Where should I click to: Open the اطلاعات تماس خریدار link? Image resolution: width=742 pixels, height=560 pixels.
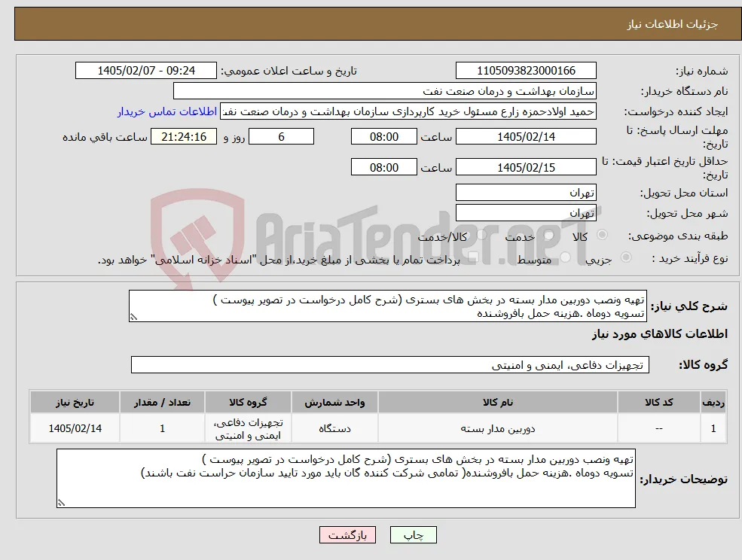(x=167, y=111)
